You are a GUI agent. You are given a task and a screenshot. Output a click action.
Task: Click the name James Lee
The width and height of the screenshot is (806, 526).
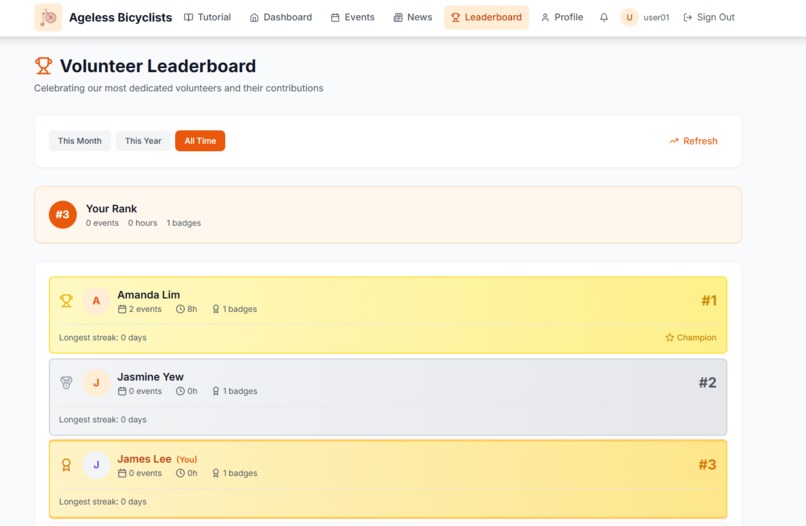[144, 459]
